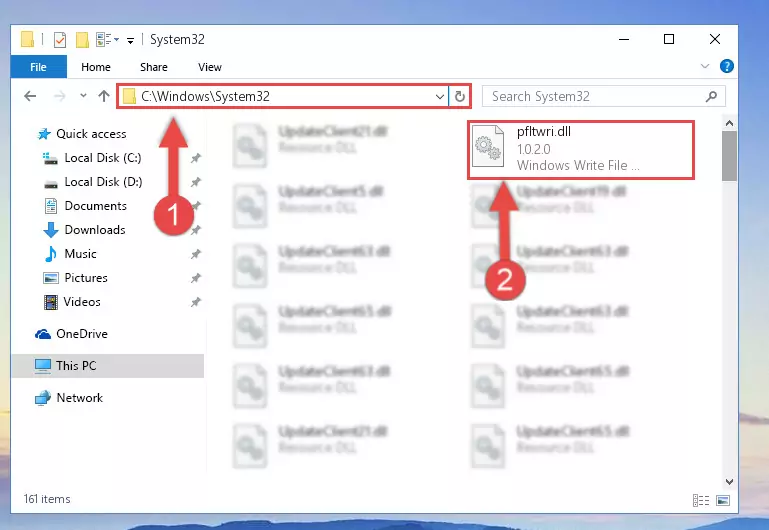Click the pin icon beside Music
This screenshot has width=769, height=530.
coord(196,254)
